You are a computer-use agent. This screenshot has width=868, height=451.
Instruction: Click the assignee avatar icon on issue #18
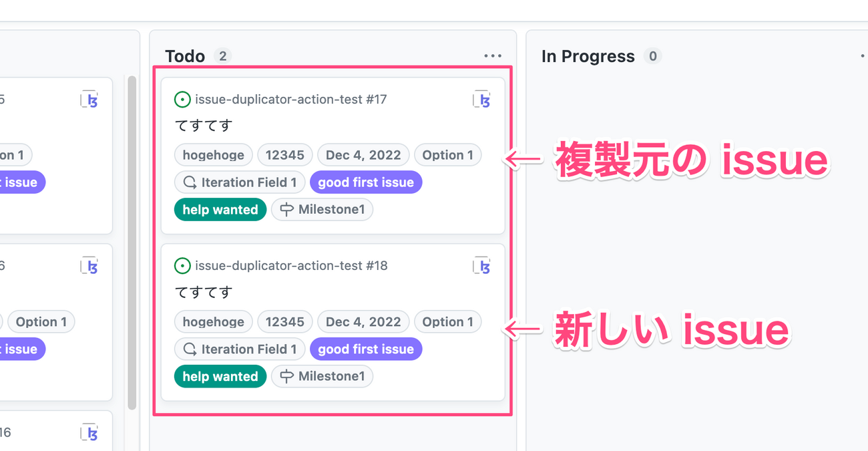pyautogui.click(x=482, y=266)
